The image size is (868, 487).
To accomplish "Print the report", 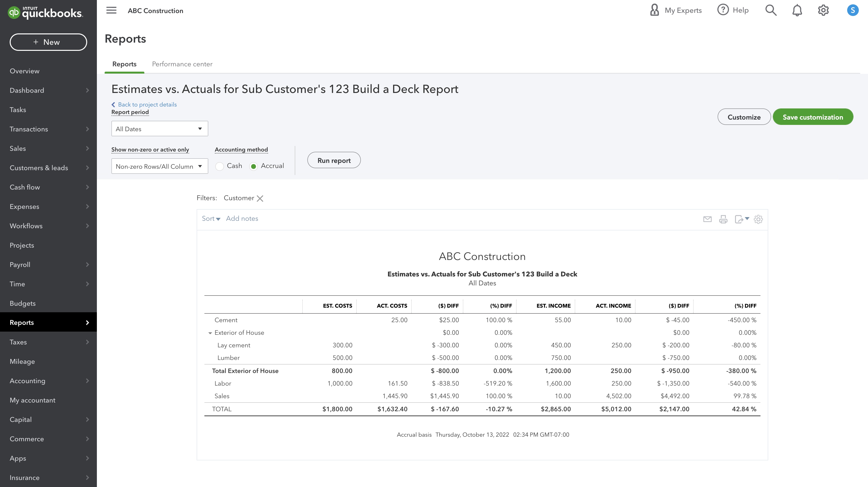I will [723, 219].
